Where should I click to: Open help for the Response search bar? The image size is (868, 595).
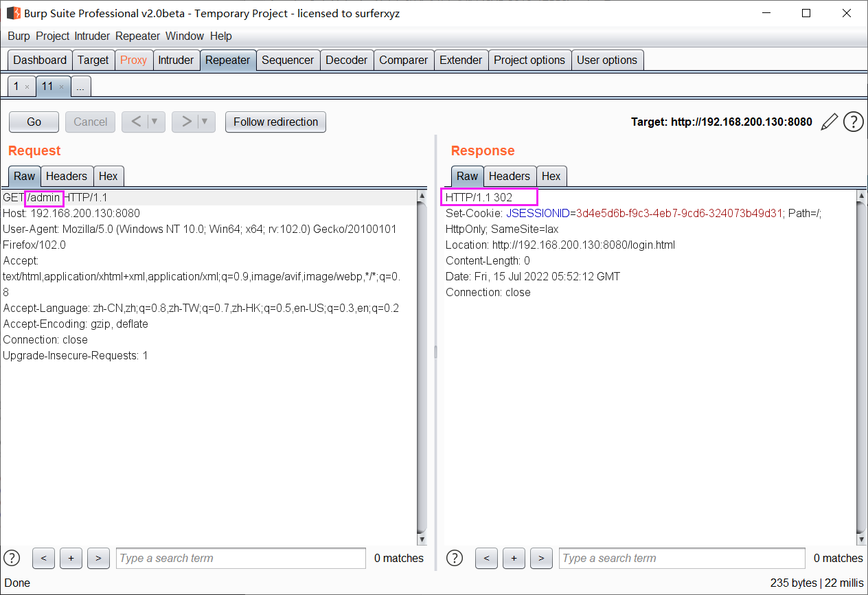click(x=455, y=558)
